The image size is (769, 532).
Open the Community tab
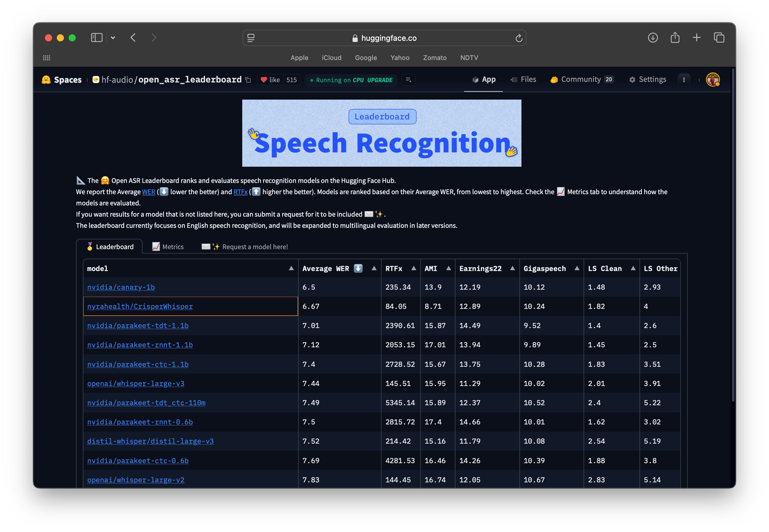[581, 79]
